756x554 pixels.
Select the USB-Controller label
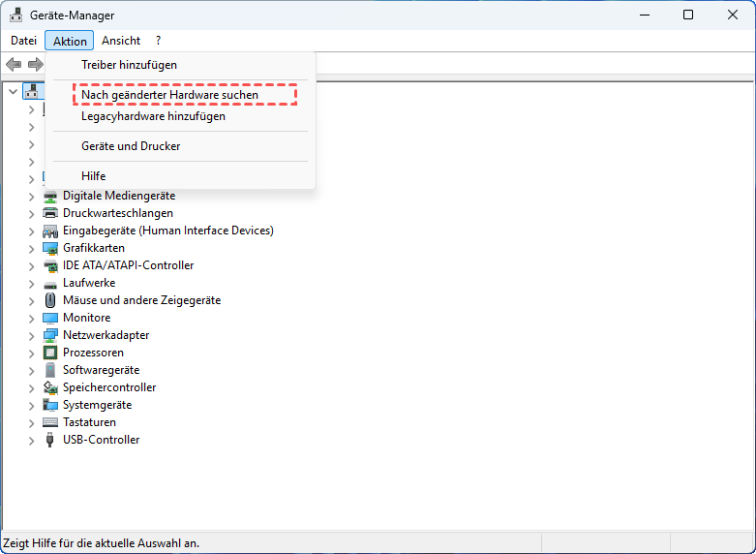pos(102,440)
